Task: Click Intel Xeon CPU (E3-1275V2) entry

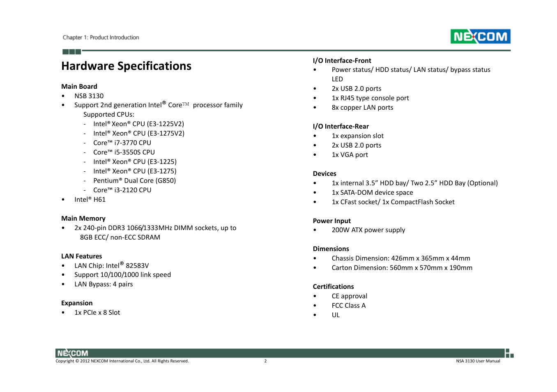Action: [x=139, y=134]
